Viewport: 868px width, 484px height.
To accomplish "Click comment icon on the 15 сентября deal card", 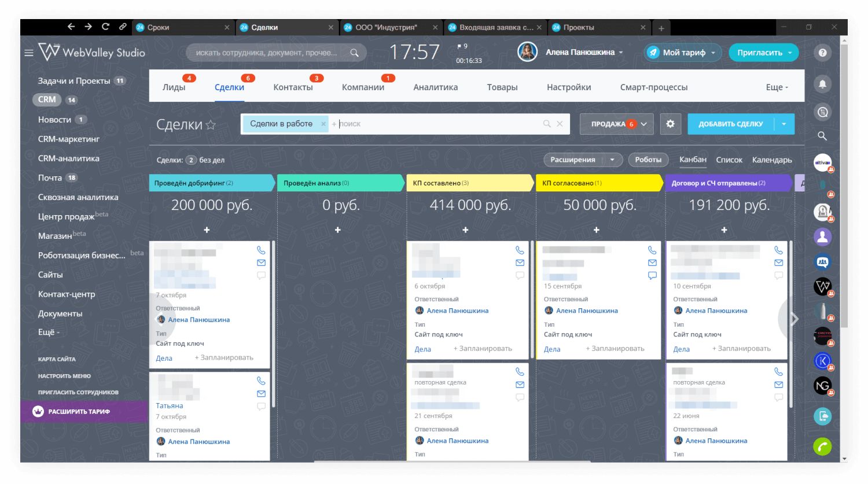I will (652, 275).
